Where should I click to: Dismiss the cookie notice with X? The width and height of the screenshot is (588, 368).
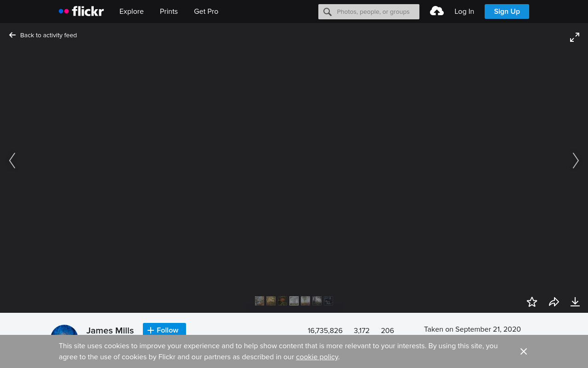pos(524,351)
